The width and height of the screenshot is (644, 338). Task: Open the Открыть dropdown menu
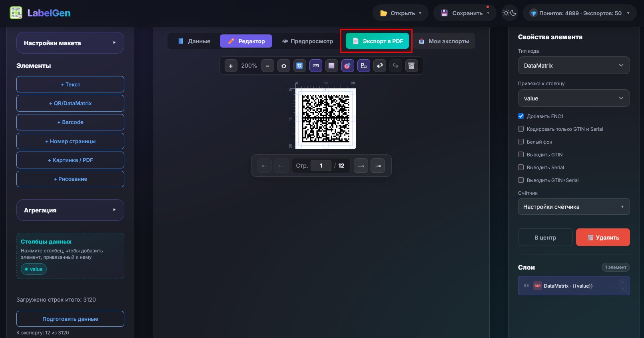(401, 13)
